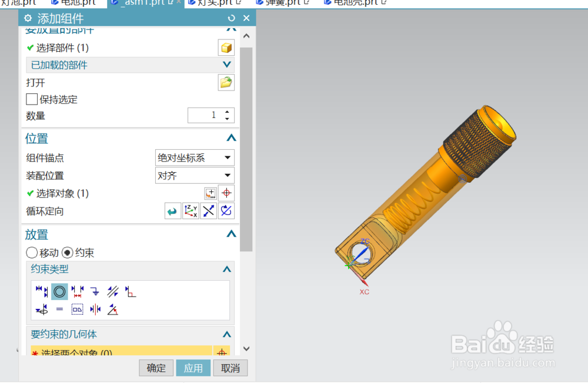Select the Fit (equals sign) constraint icon
This screenshot has width=588, height=383.
(x=59, y=310)
